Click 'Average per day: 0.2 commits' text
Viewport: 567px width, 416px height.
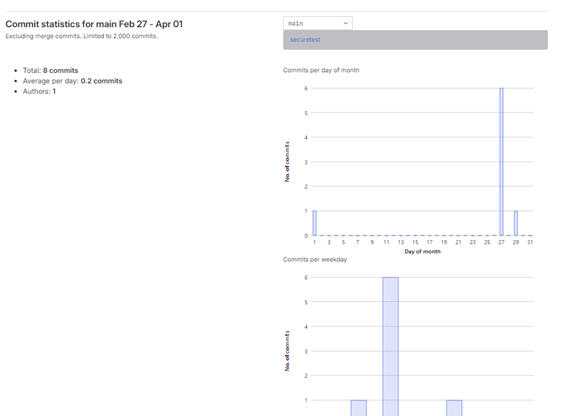click(73, 81)
